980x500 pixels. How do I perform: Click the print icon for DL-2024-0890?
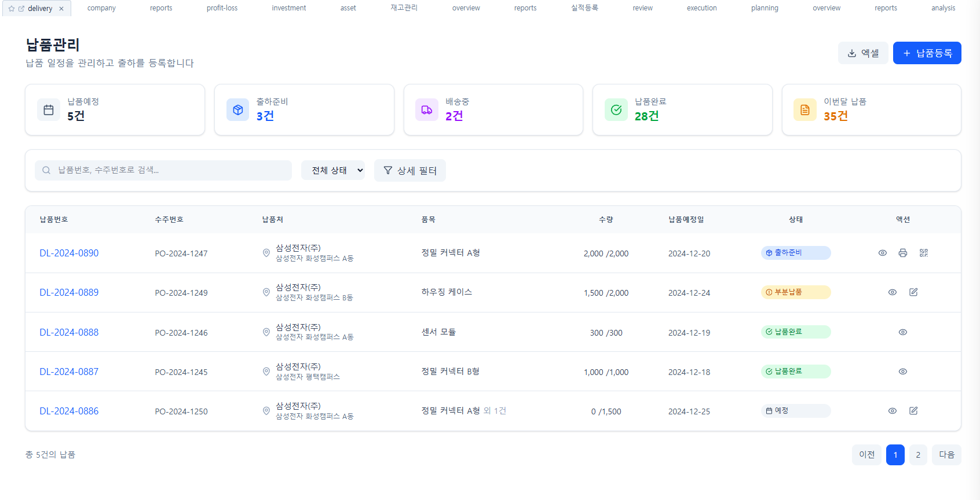pyautogui.click(x=902, y=253)
